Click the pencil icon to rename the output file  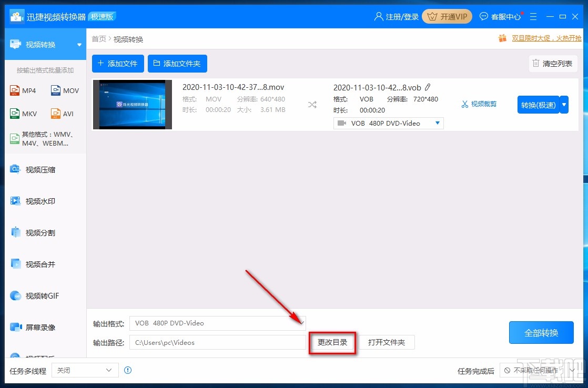pyautogui.click(x=428, y=87)
